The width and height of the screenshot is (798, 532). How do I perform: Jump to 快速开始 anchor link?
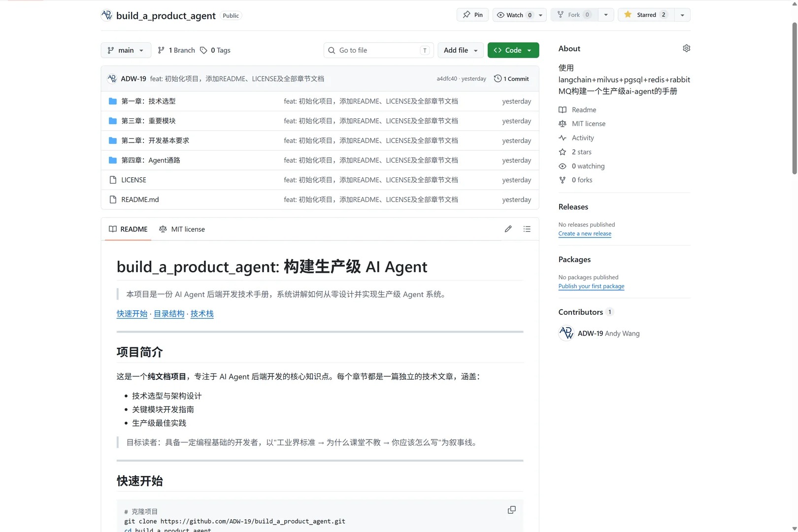coord(132,314)
